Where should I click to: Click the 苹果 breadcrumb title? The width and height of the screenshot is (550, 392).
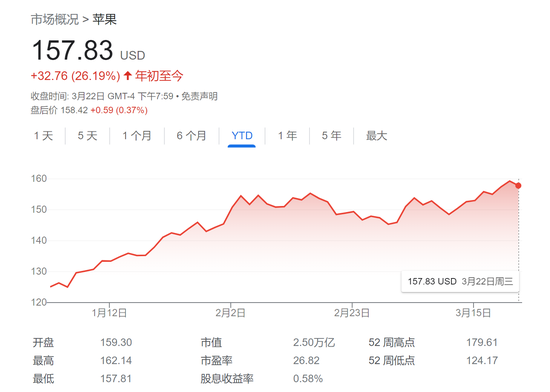[x=105, y=19]
